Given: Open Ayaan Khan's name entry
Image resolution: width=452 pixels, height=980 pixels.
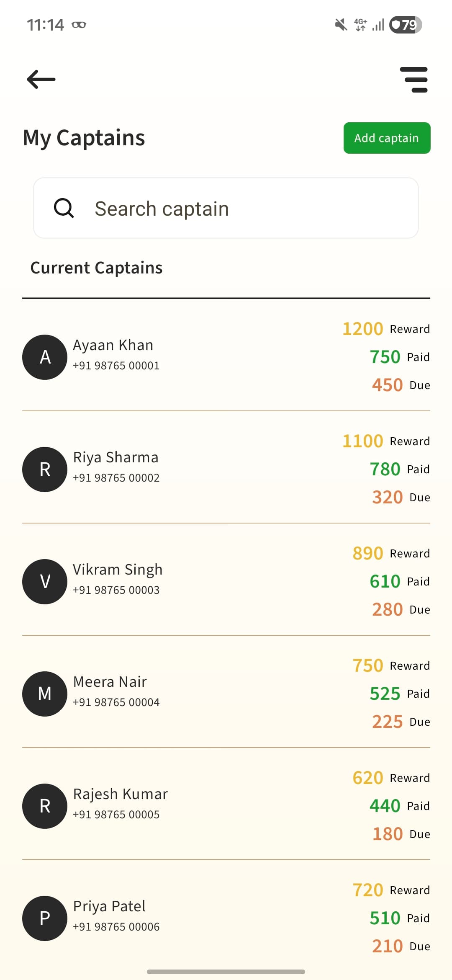Looking at the screenshot, I should [x=113, y=346].
